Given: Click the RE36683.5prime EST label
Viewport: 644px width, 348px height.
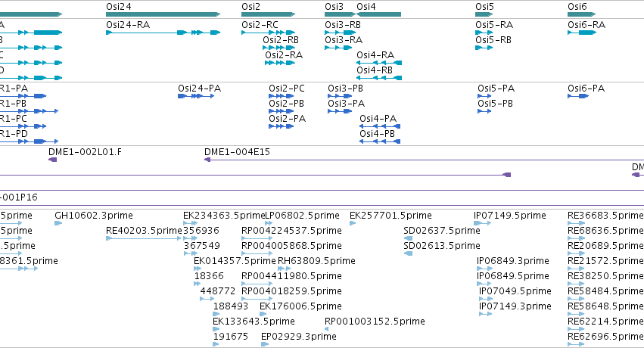Looking at the screenshot, I should pyautogui.click(x=605, y=216).
